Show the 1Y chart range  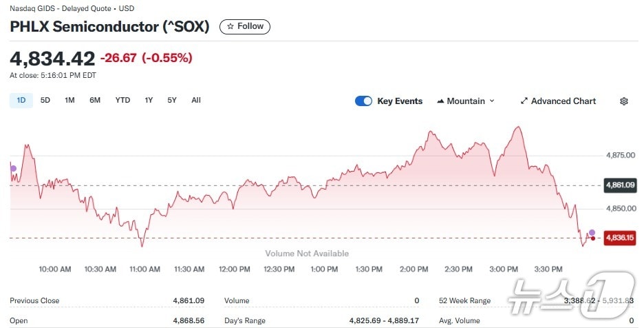149,100
